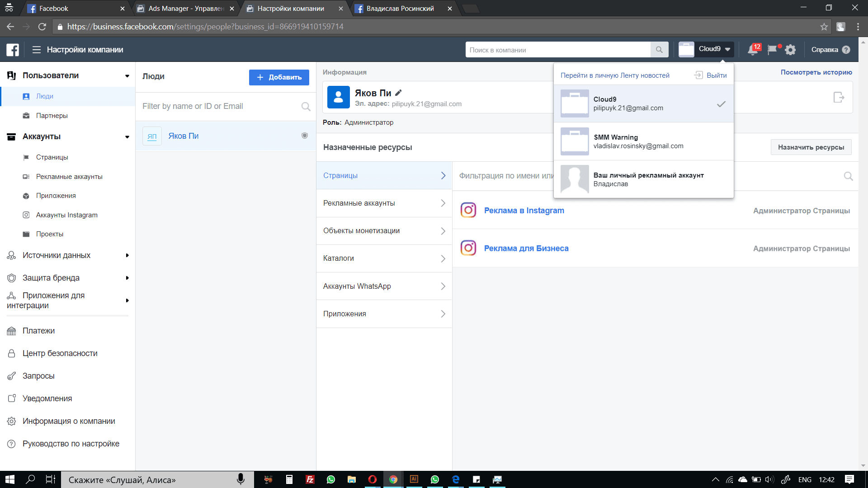The image size is (868, 488).
Task: Open the Cloud9 business account dropdown
Action: click(x=706, y=49)
